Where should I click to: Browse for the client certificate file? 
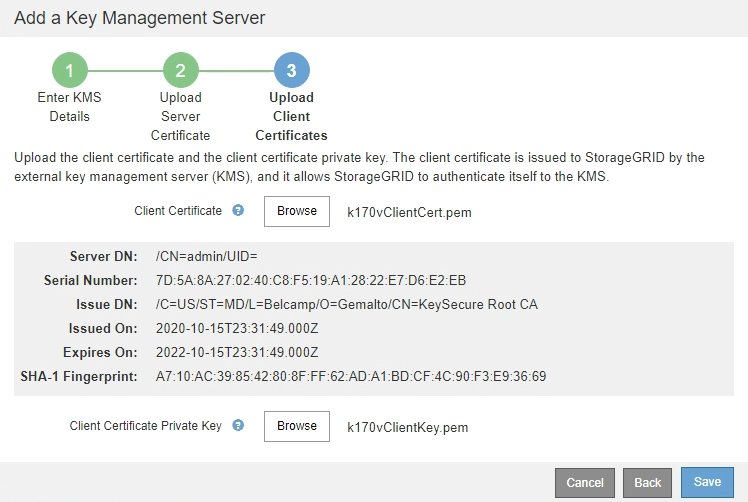pyautogui.click(x=297, y=211)
